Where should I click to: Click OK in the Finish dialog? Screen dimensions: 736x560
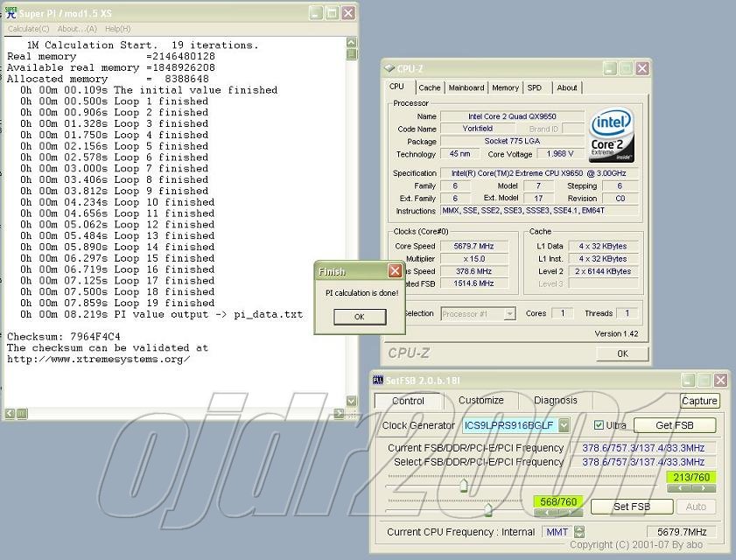pyautogui.click(x=360, y=317)
